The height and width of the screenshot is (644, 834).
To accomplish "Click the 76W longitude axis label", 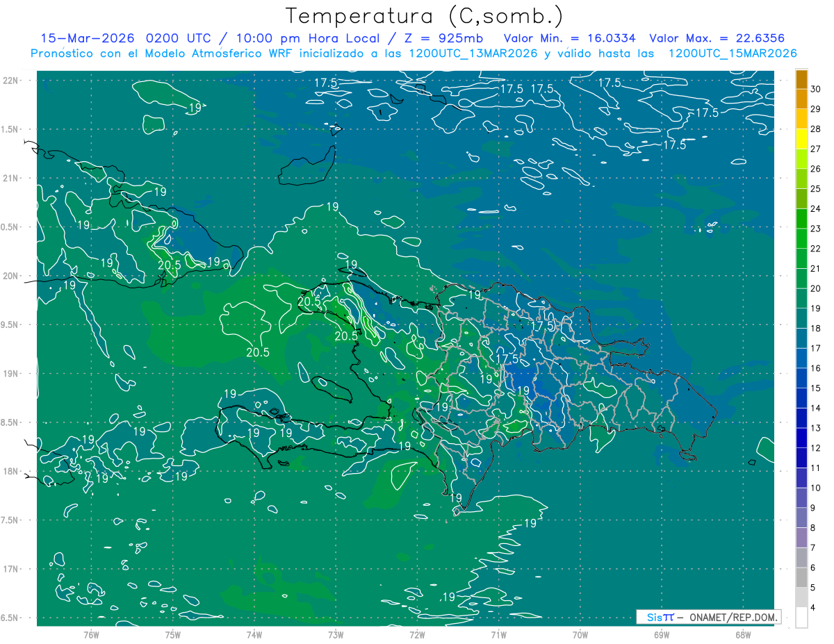I will tap(91, 635).
